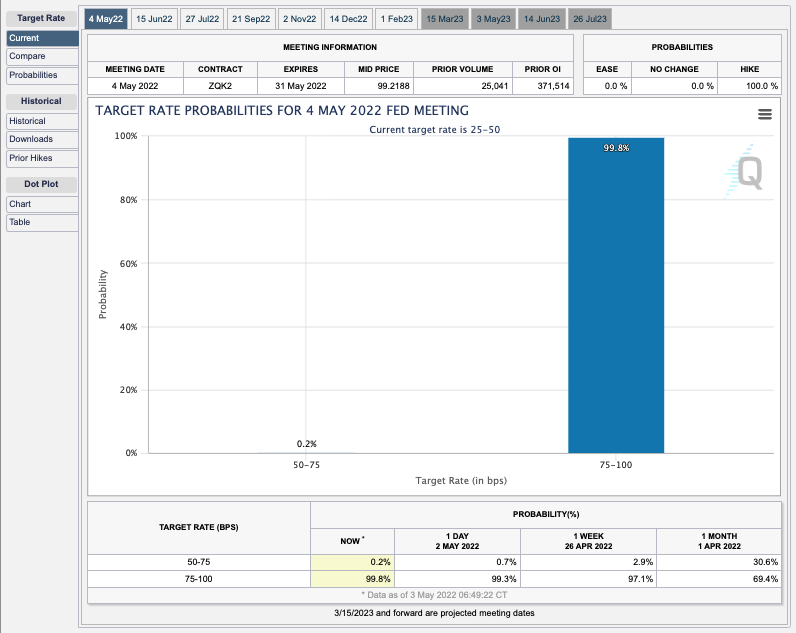Click the highlighted 99.8% NOW cell
The image size is (796, 633).
(352, 579)
